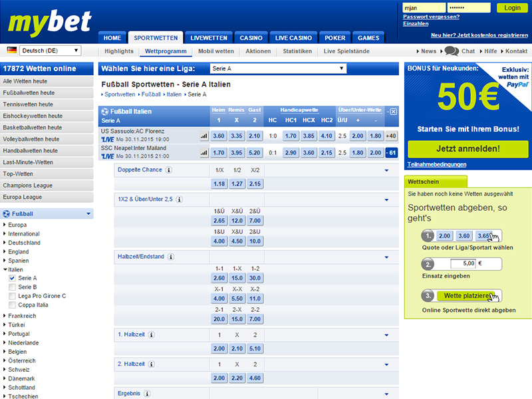Click the password input field
This screenshot has width=532, height=399.
pyautogui.click(x=469, y=8)
